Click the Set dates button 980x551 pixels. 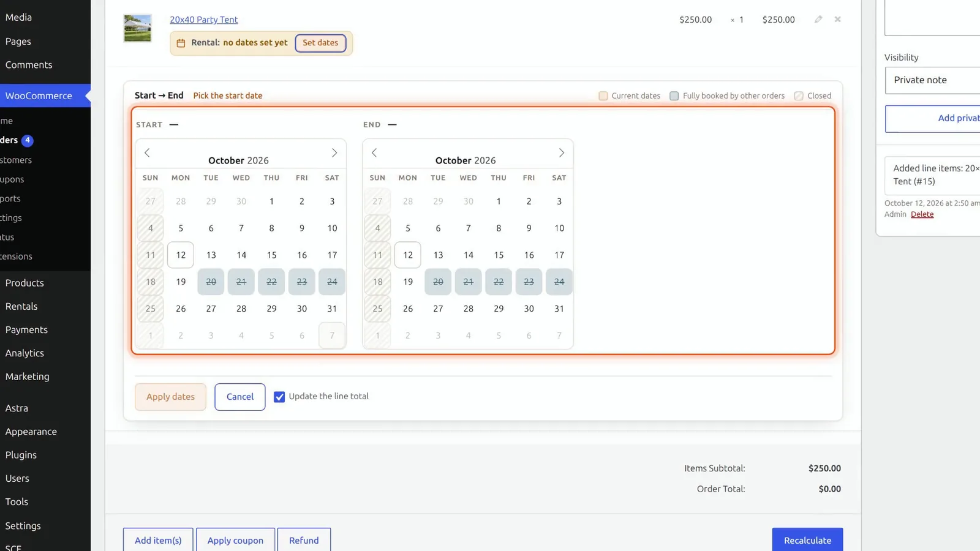(320, 43)
